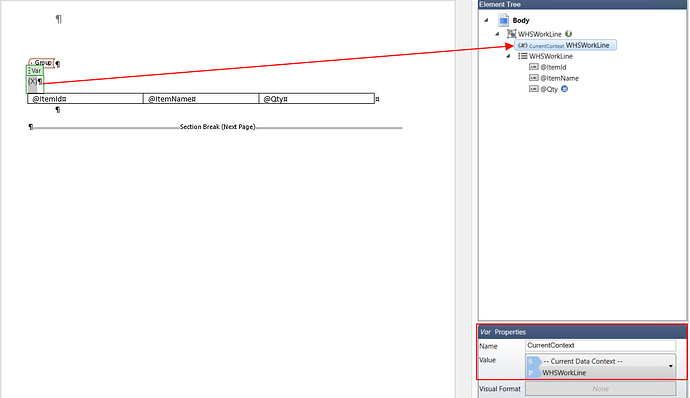The image size is (690, 398).
Task: Select the CurrentContext WHSWorkLine label in the tree
Action: (x=569, y=45)
